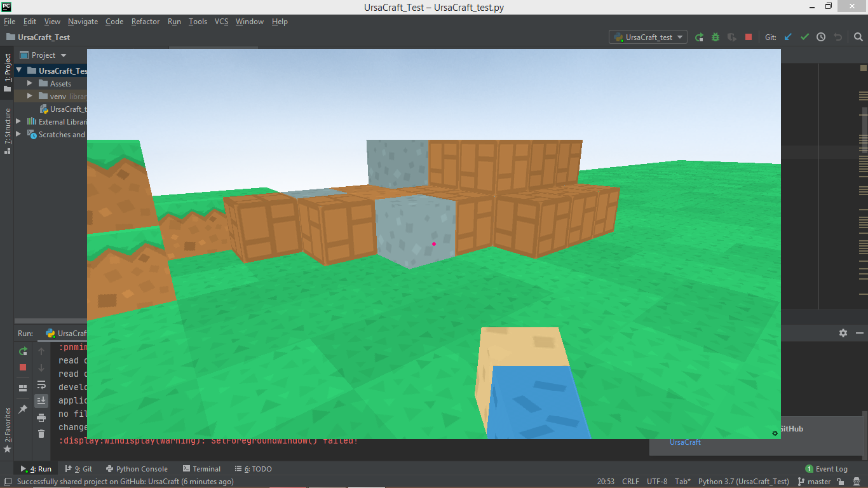This screenshot has width=868, height=488.
Task: Open Search Everywhere magnifier icon
Action: (858, 37)
